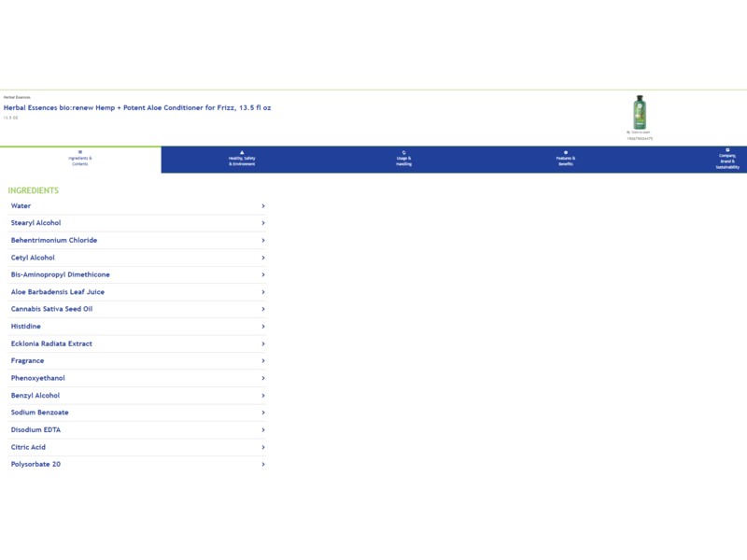Expand the Water ingredient chevron

pyautogui.click(x=263, y=206)
